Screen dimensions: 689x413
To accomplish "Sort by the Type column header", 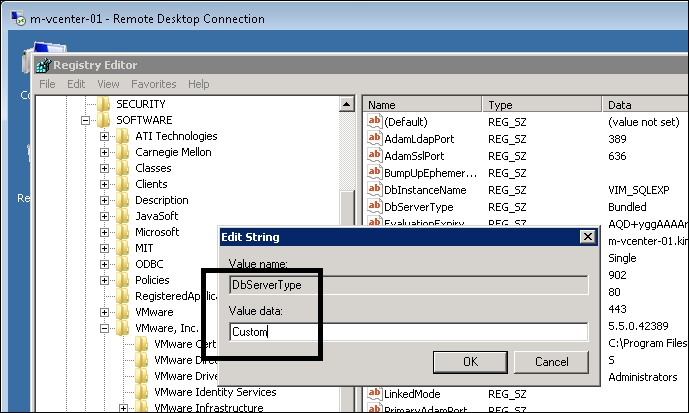I will click(x=542, y=105).
